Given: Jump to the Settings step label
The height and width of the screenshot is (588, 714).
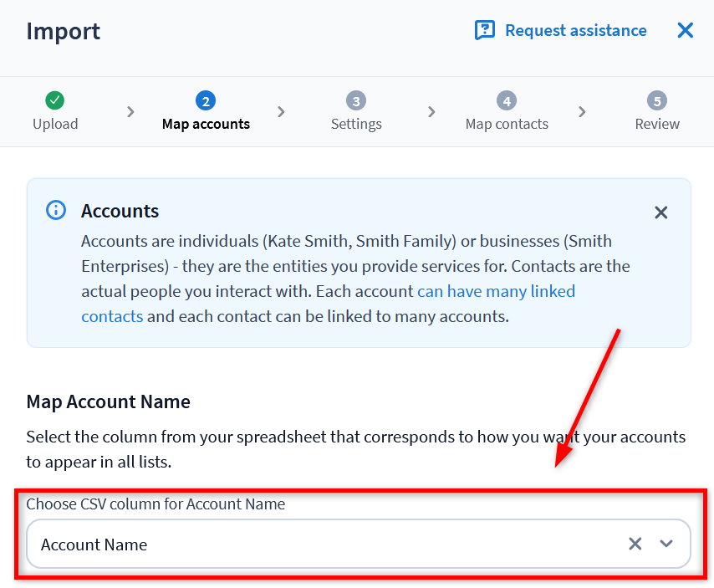Looking at the screenshot, I should (x=356, y=124).
